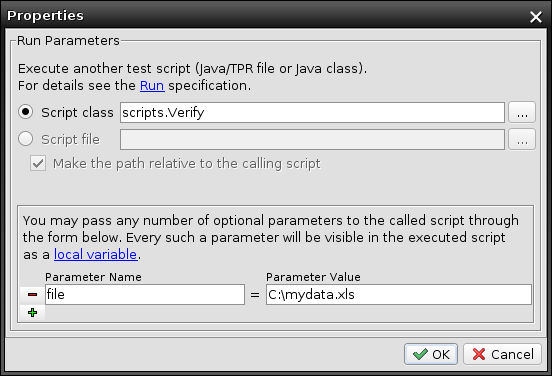Viewport: 552px width, 376px height.
Task: Click into the empty Script file text field
Action: pyautogui.click(x=312, y=139)
